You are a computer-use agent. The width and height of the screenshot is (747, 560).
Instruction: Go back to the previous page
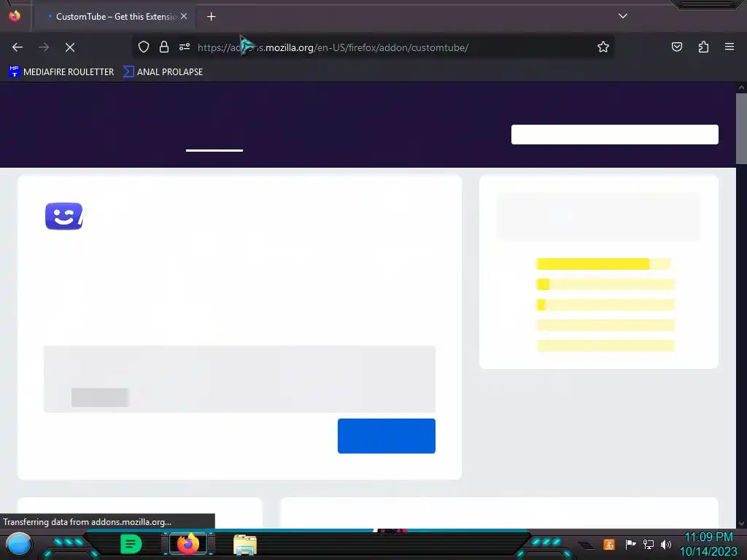[18, 47]
